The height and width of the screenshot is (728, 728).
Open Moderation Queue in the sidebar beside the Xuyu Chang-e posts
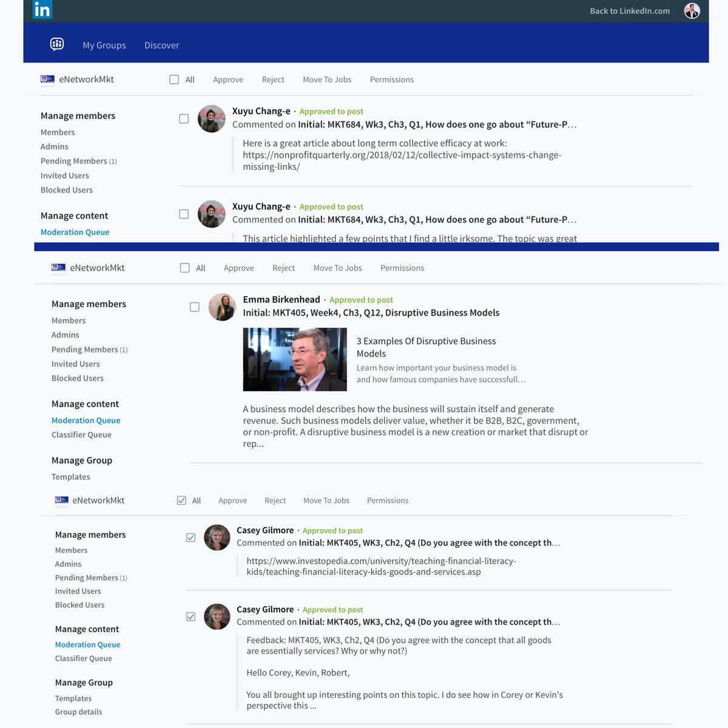(75, 232)
